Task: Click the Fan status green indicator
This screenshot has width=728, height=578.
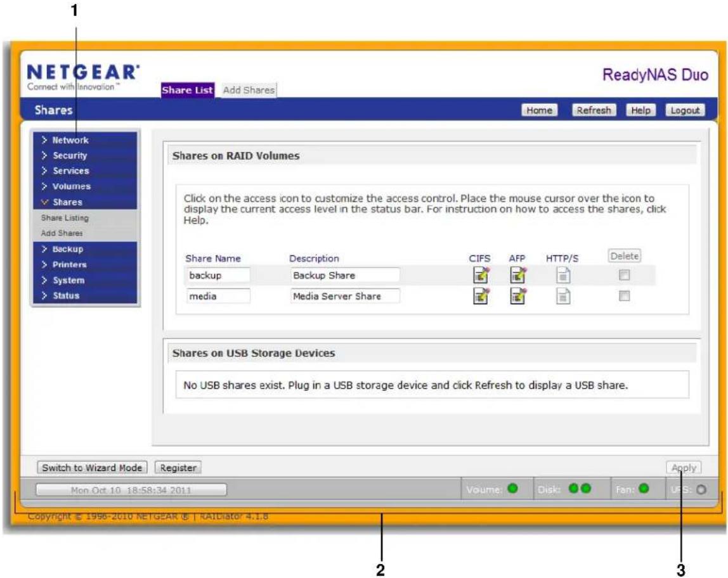Action: click(644, 489)
